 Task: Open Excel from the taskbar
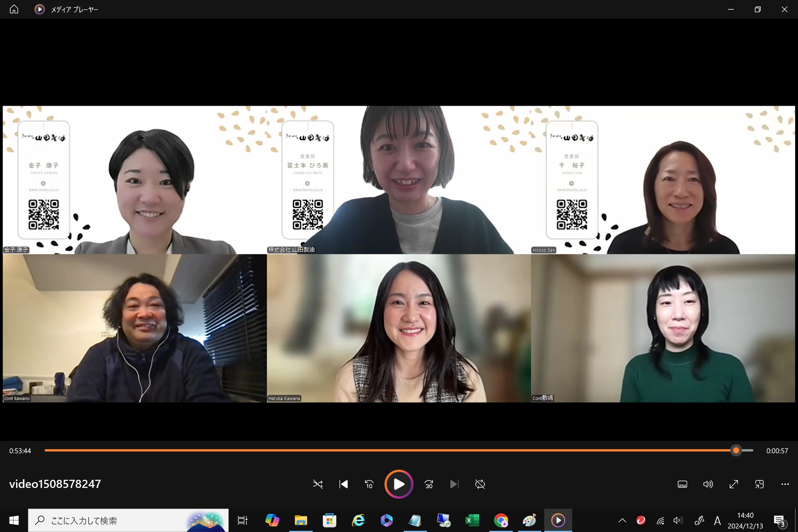472,521
